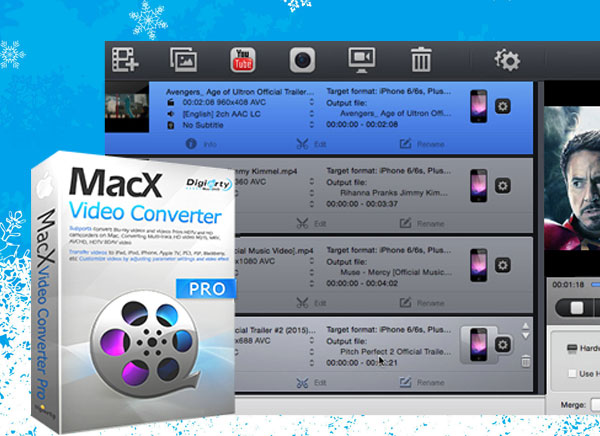Click Edit scissors in Muse Mercy row
600x436 pixels.
(311, 303)
